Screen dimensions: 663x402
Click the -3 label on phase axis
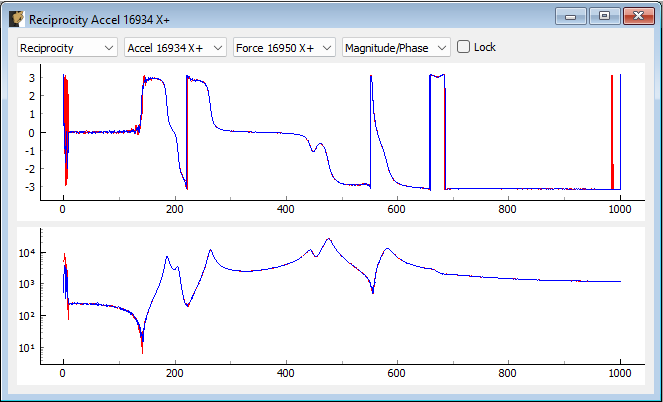(x=30, y=187)
